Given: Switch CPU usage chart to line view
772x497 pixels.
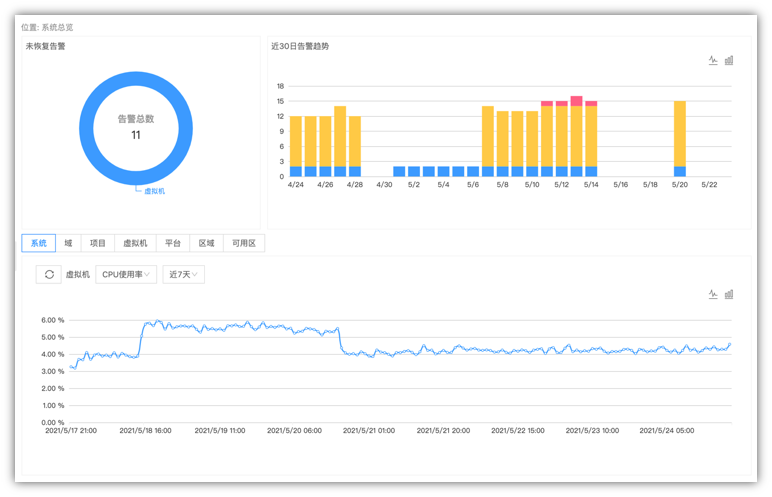Looking at the screenshot, I should 713,294.
